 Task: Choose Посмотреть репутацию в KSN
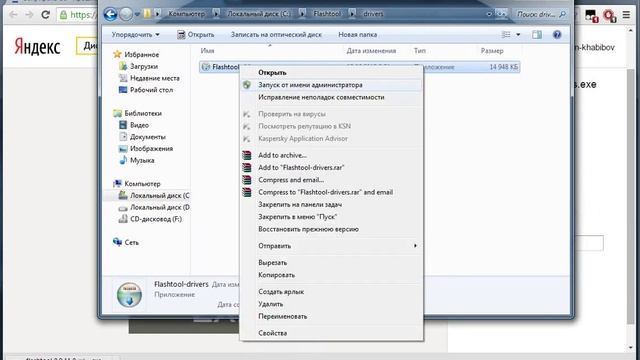click(331, 126)
